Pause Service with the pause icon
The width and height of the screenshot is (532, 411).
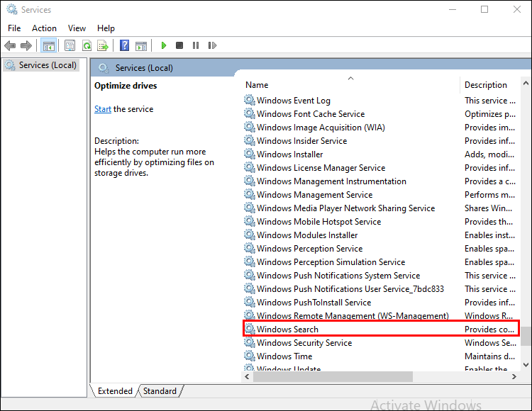(196, 45)
